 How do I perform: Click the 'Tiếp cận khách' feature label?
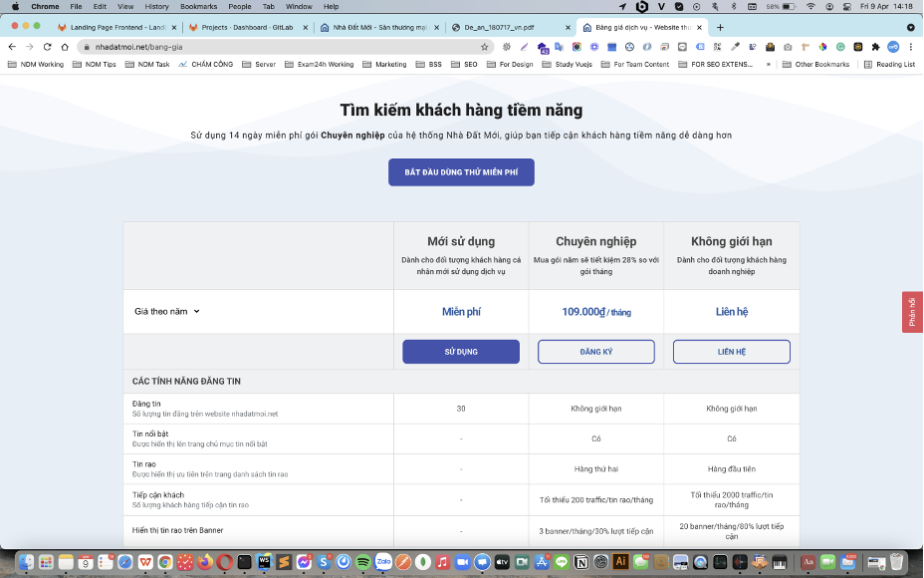(158, 495)
